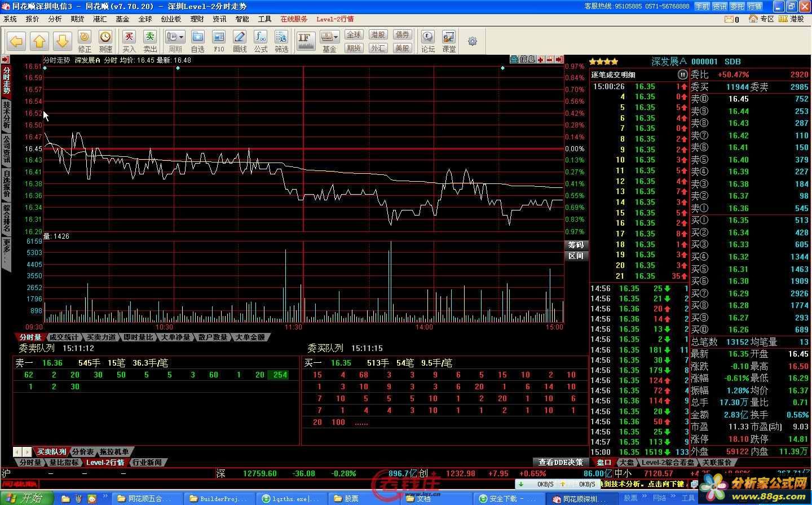Click the 债券 toolbar button
This screenshot has width=812, height=505.
point(402,35)
